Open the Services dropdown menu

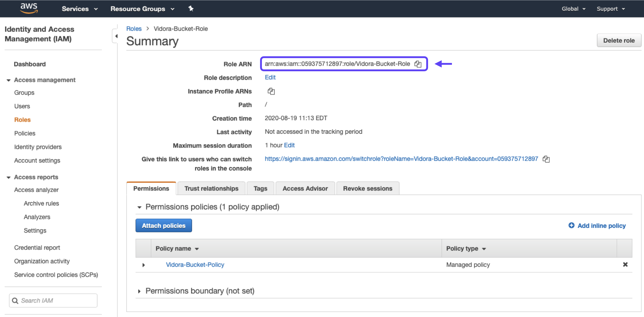80,9
